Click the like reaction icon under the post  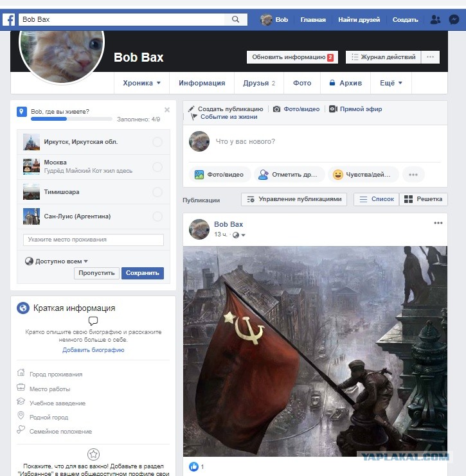point(193,466)
